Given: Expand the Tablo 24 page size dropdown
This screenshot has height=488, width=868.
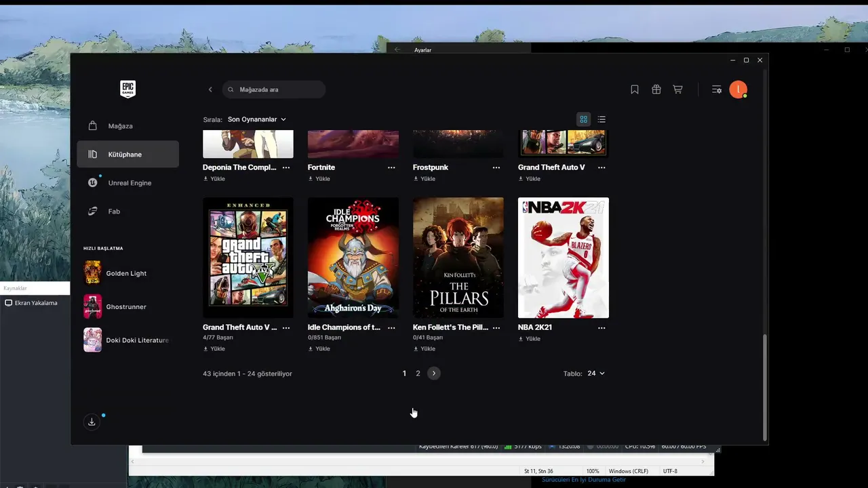Looking at the screenshot, I should coord(596,373).
